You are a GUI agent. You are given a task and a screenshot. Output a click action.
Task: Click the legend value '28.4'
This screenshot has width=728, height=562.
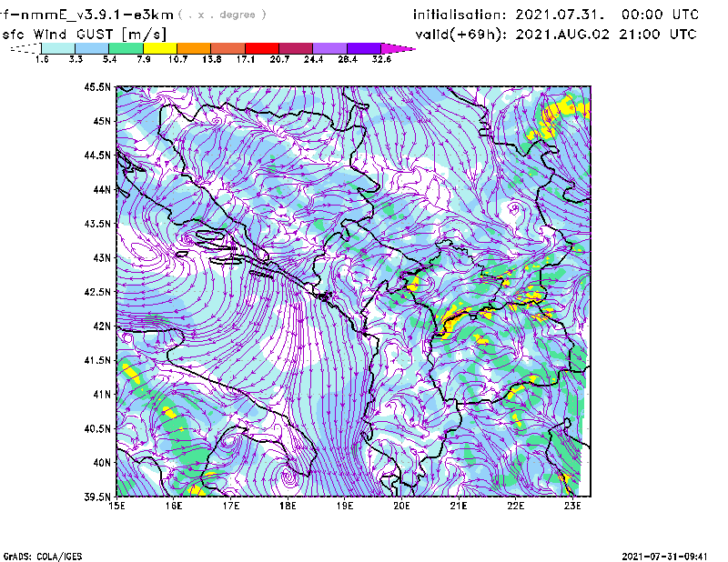click(x=348, y=59)
